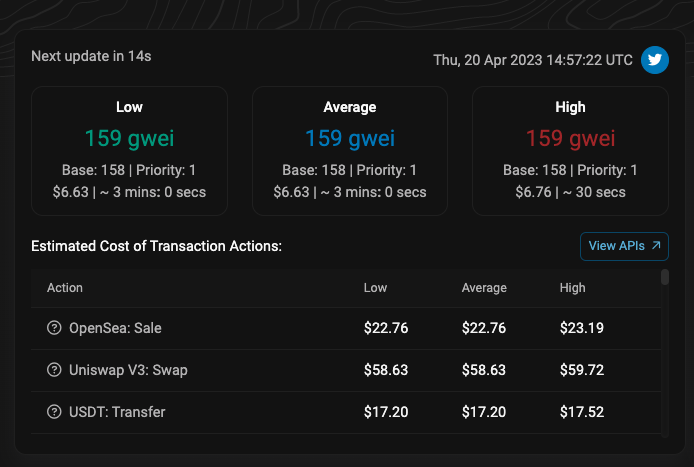Select the High gas price card title
Image resolution: width=694 pixels, height=467 pixels.
[570, 107]
